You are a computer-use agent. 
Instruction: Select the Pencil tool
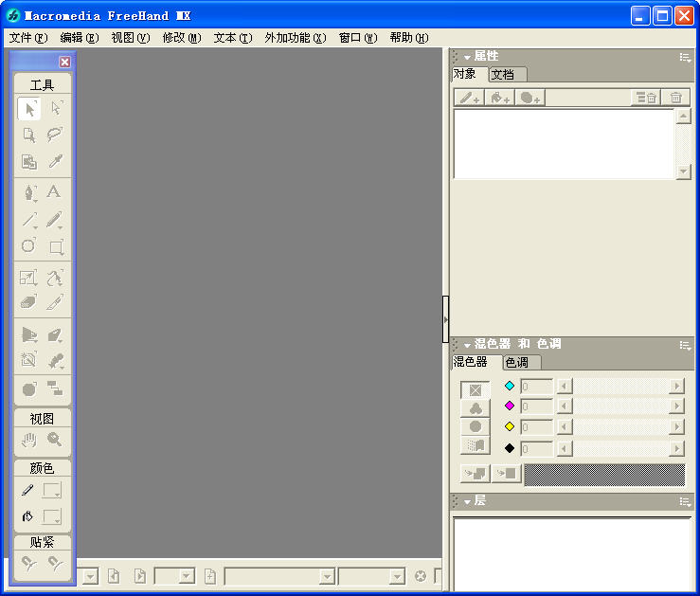point(55,220)
